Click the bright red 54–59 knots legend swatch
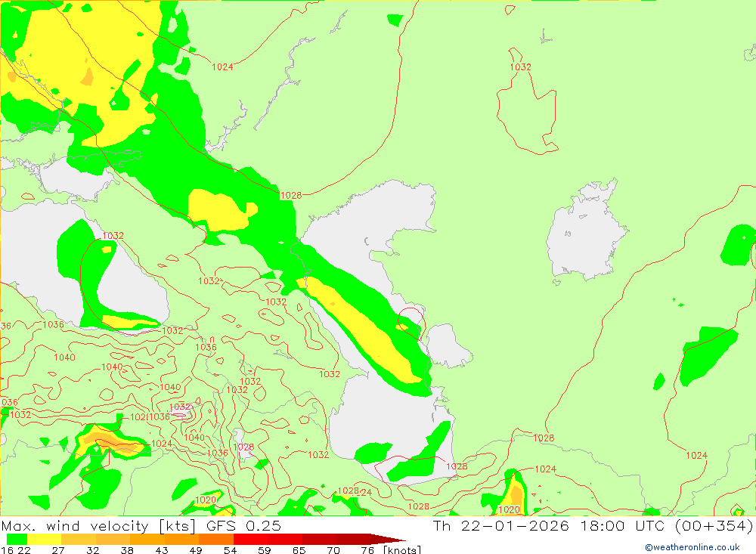The image size is (756, 554). pos(251,539)
